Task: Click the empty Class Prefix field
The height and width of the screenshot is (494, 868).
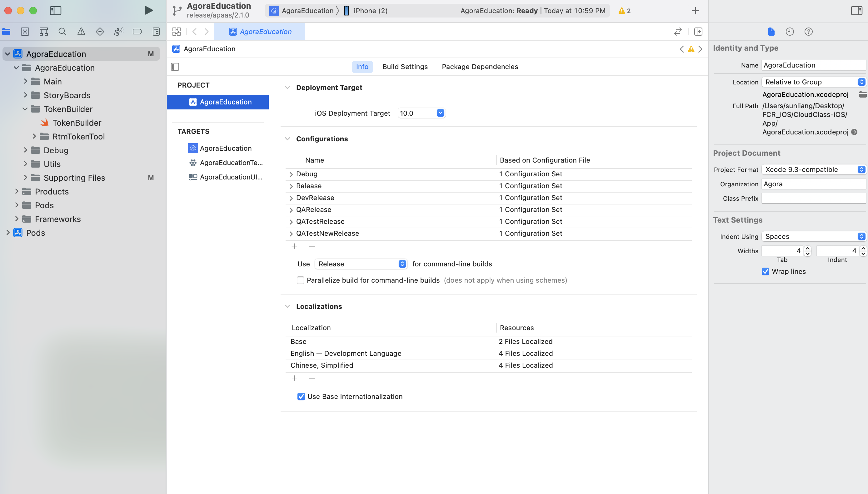Action: 814,199
